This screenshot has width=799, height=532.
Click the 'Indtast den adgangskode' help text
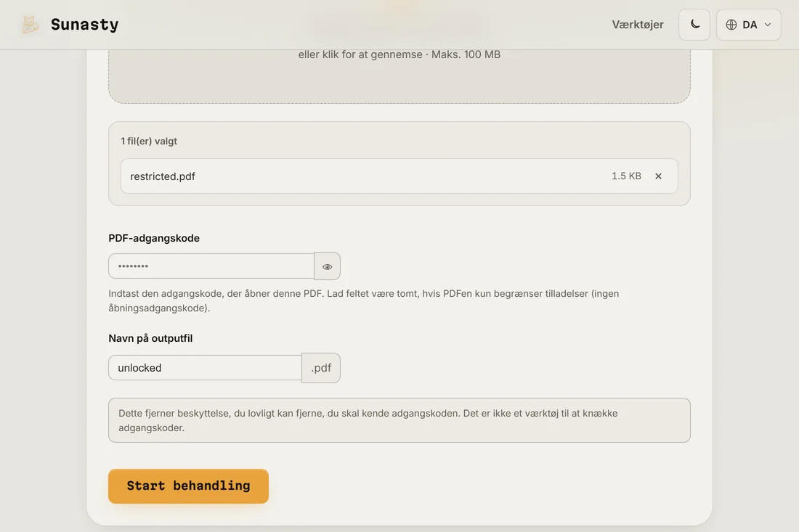click(x=363, y=300)
